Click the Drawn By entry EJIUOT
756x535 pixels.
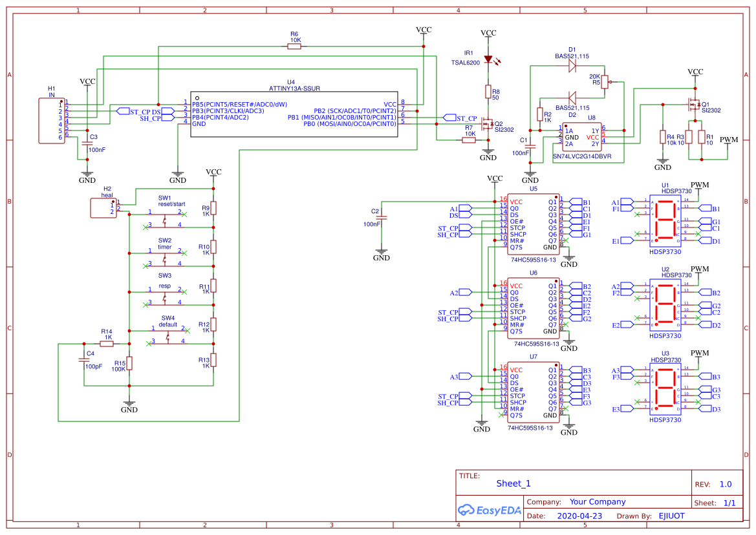[x=671, y=516]
